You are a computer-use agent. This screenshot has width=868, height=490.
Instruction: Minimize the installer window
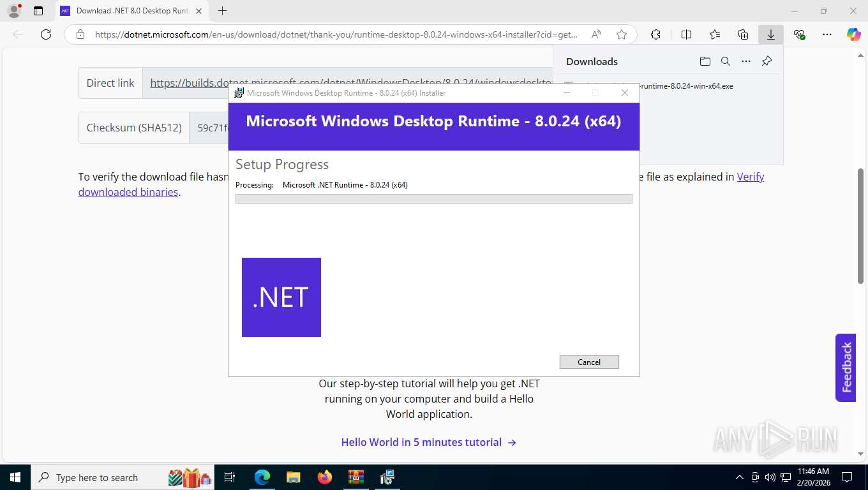566,93
